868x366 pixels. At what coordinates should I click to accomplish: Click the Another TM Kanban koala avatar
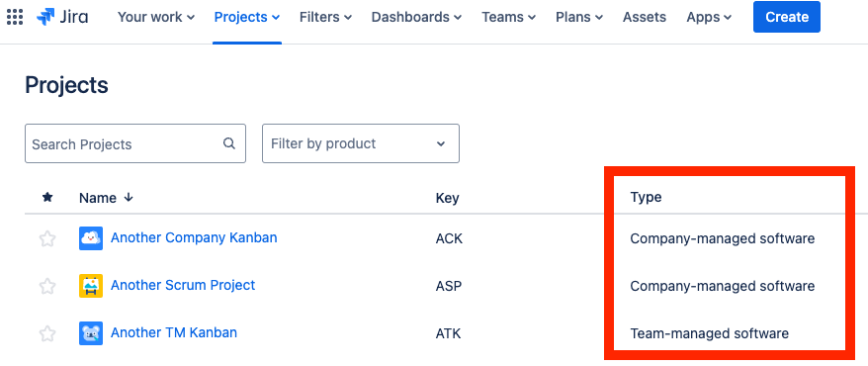91,333
